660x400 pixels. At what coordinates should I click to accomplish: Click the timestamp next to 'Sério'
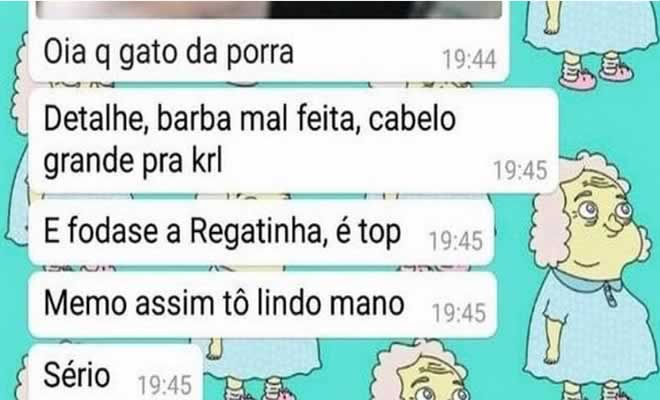click(165, 385)
